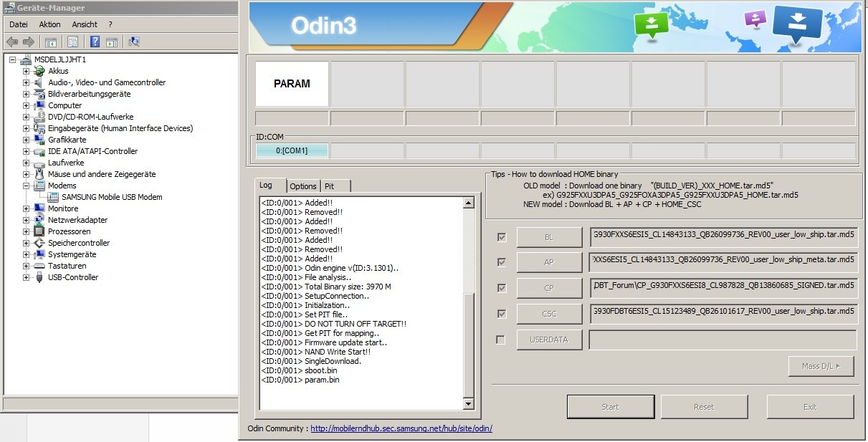868x442 pixels.
Task: Click the BL file button
Action: 549,237
